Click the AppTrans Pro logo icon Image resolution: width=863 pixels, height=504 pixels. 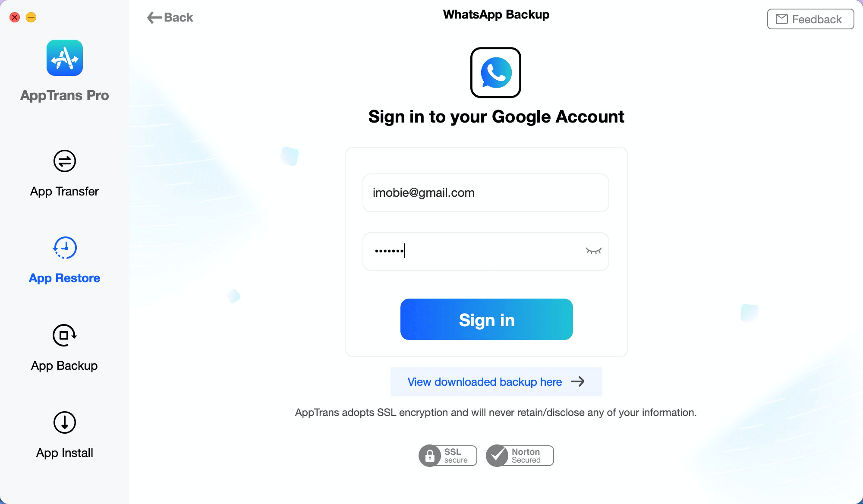point(65,57)
